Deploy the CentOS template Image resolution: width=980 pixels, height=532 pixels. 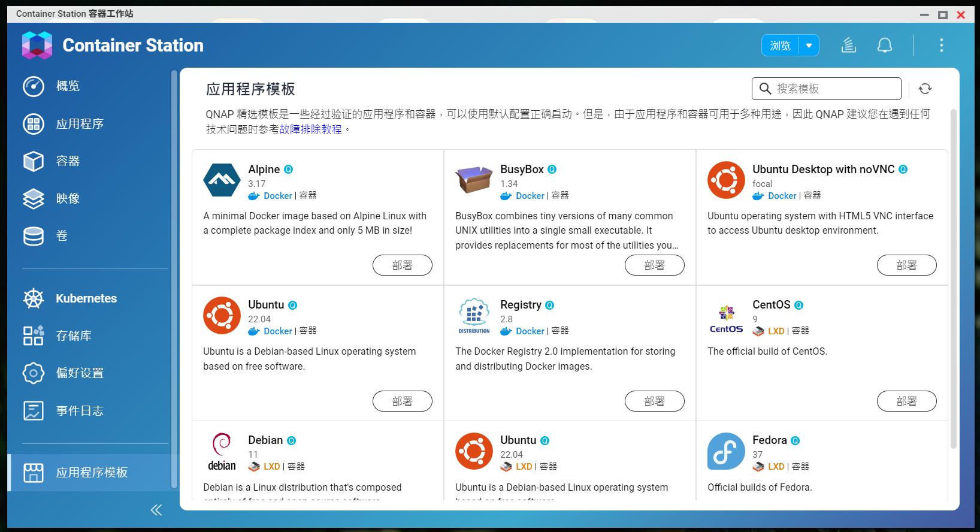(907, 401)
